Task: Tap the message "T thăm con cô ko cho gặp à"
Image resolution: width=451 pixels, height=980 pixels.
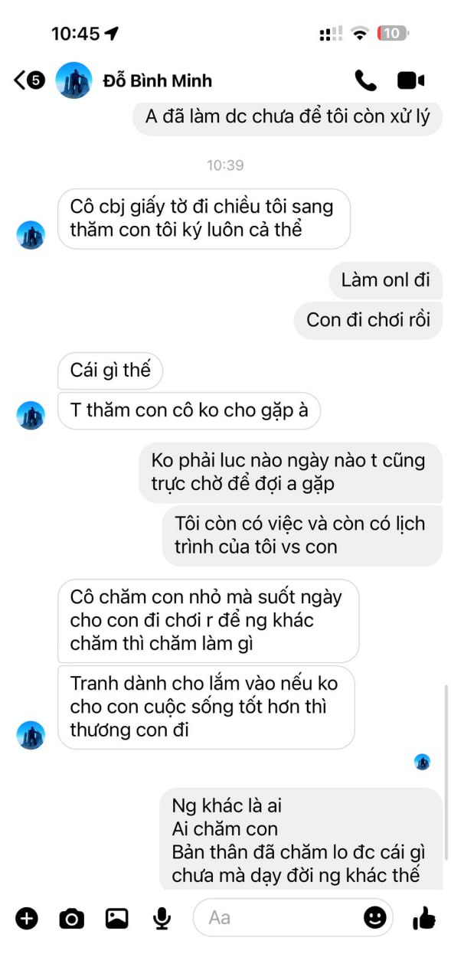Action: point(189,410)
